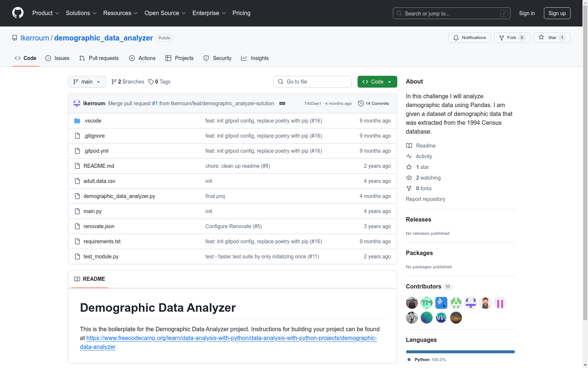The image size is (588, 368).
Task: Click the eye icon beside watching count
Action: point(409,178)
